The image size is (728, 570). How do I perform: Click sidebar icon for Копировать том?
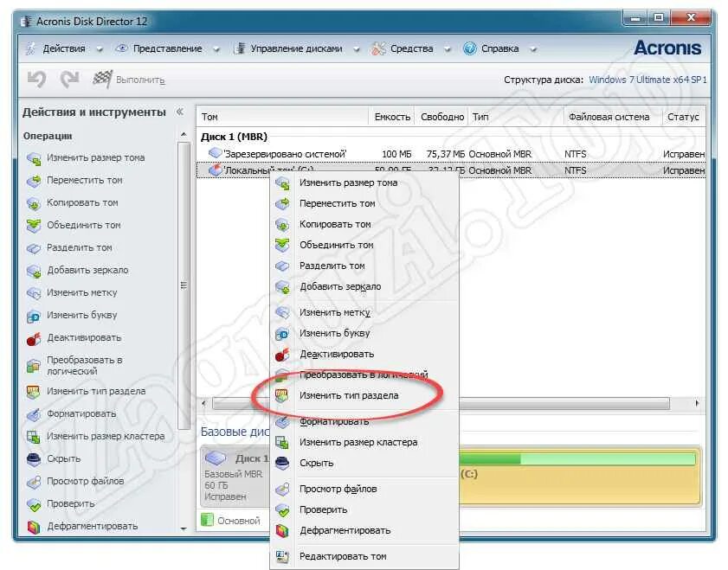pos(34,203)
